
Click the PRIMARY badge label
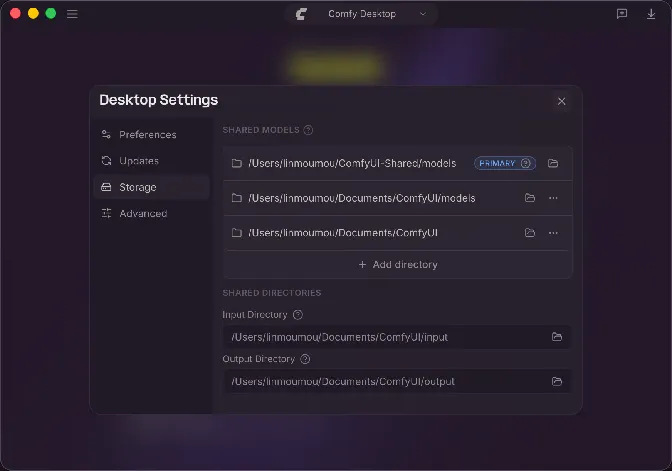497,163
